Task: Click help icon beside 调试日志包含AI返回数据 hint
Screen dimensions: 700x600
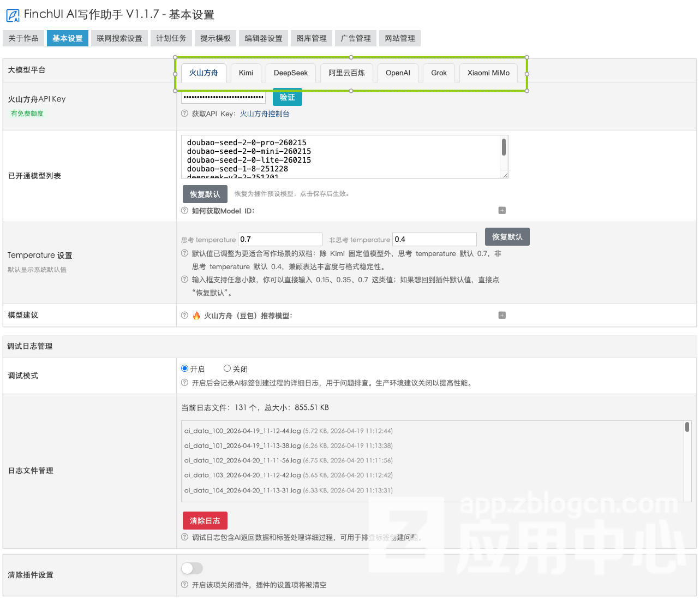Action: (184, 537)
